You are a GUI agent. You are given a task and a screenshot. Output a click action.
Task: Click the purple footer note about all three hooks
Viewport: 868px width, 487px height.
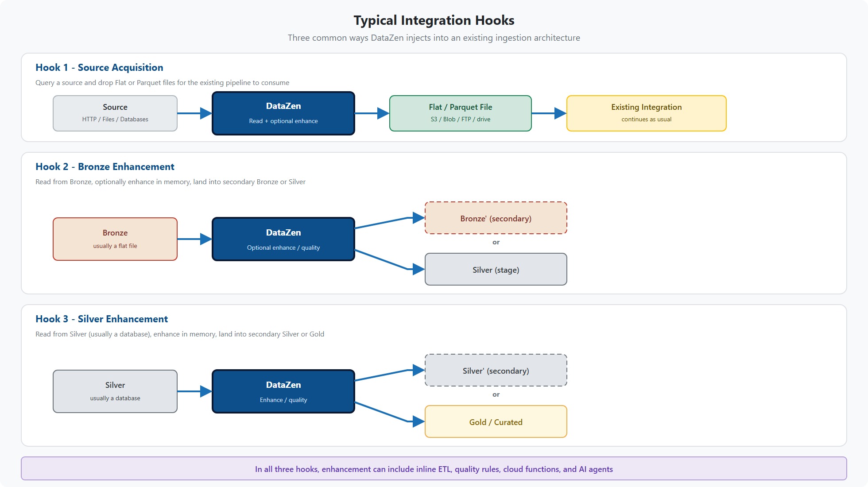(x=434, y=468)
